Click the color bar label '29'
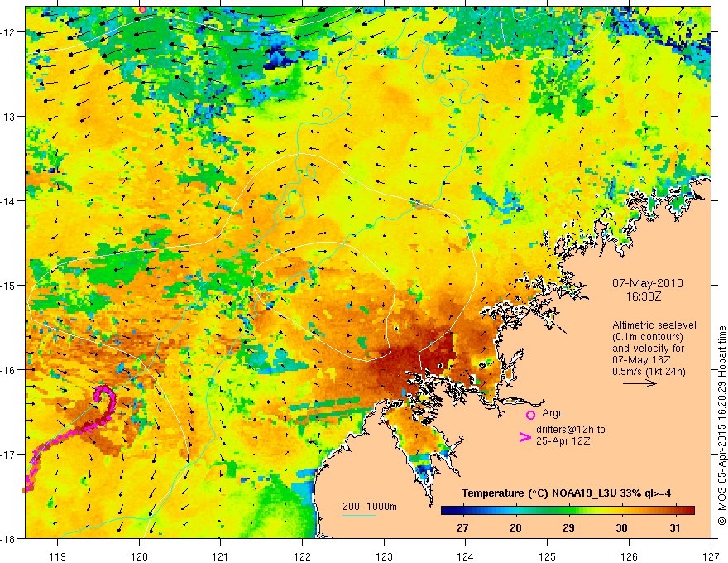Viewport: 728px width, 563px height. coord(568,527)
